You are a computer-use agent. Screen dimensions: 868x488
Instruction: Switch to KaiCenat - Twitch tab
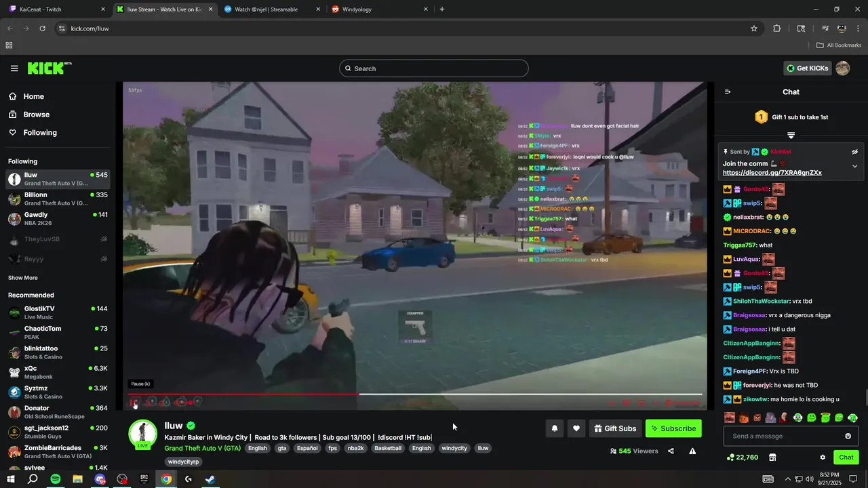[57, 9]
